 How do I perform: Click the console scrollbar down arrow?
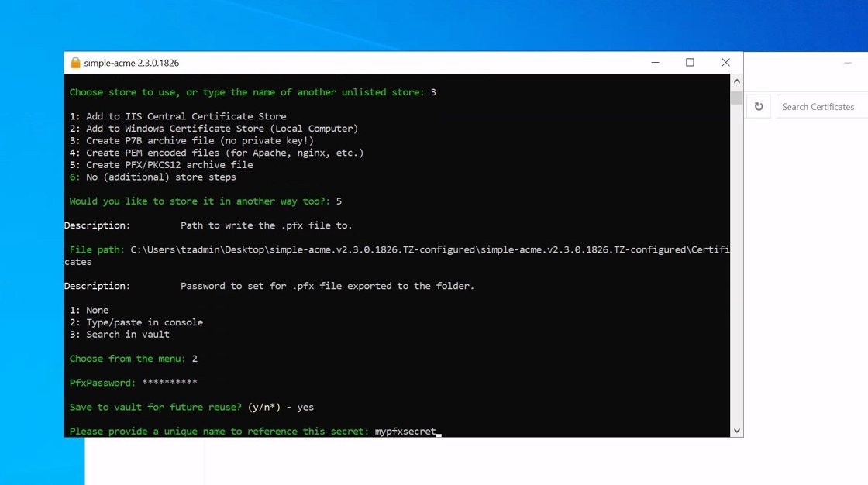(737, 431)
